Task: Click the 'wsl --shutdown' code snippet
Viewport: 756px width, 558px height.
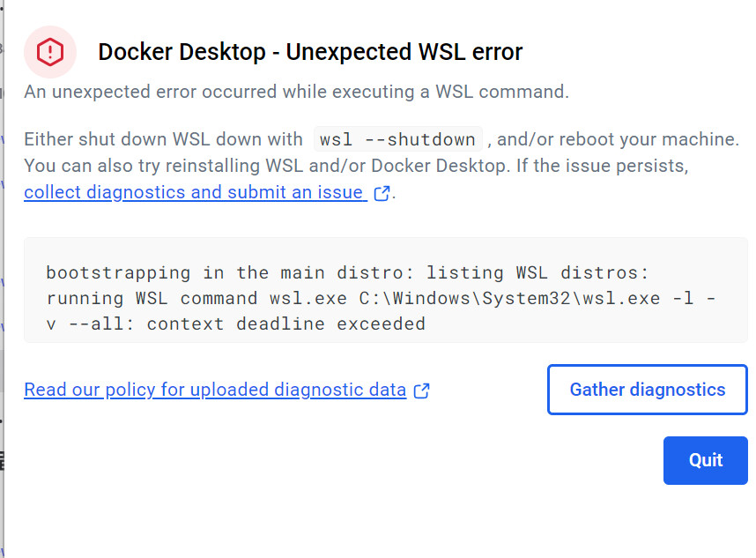Action: pyautogui.click(x=398, y=139)
